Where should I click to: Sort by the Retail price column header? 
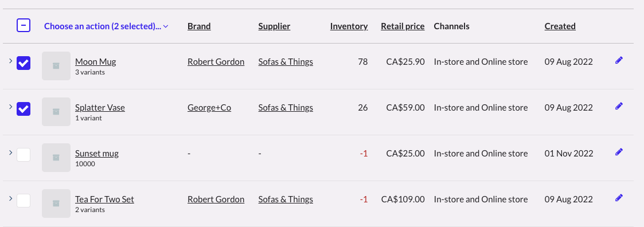coord(403,26)
